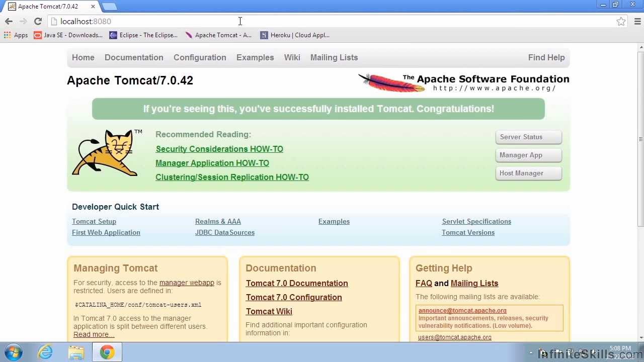The height and width of the screenshot is (362, 644).
Task: Open Examples in Tomcat navigation bar
Action: (x=255, y=57)
